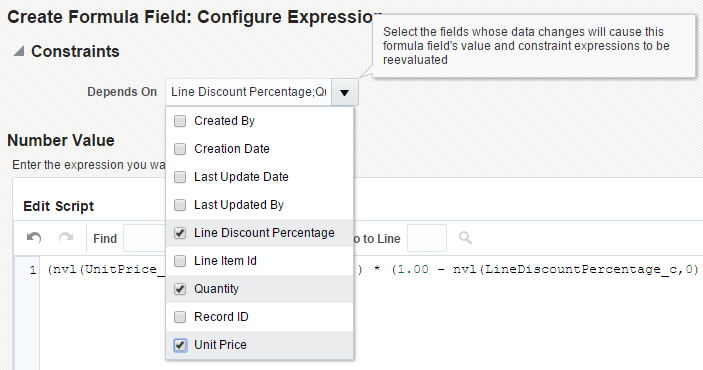The height and width of the screenshot is (370, 703).
Task: Click the Number Value heading
Action: coord(61,140)
